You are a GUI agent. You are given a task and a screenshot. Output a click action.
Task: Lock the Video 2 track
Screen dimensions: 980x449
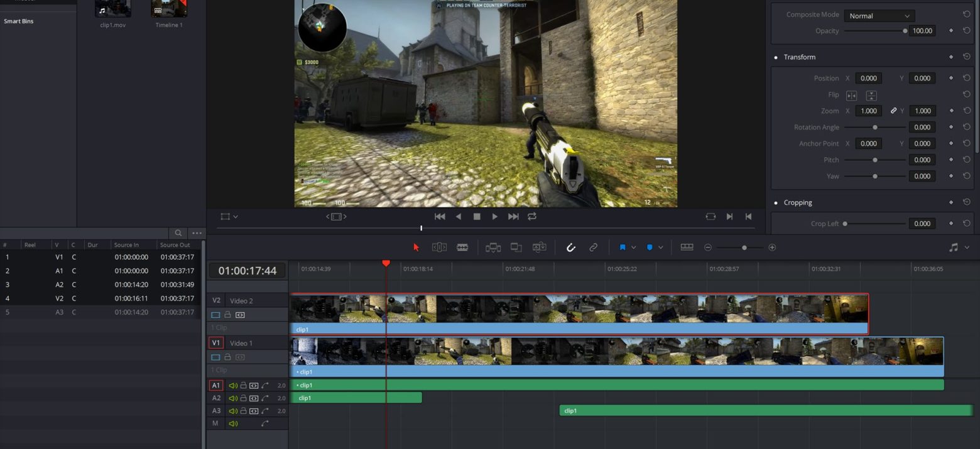[x=227, y=315]
